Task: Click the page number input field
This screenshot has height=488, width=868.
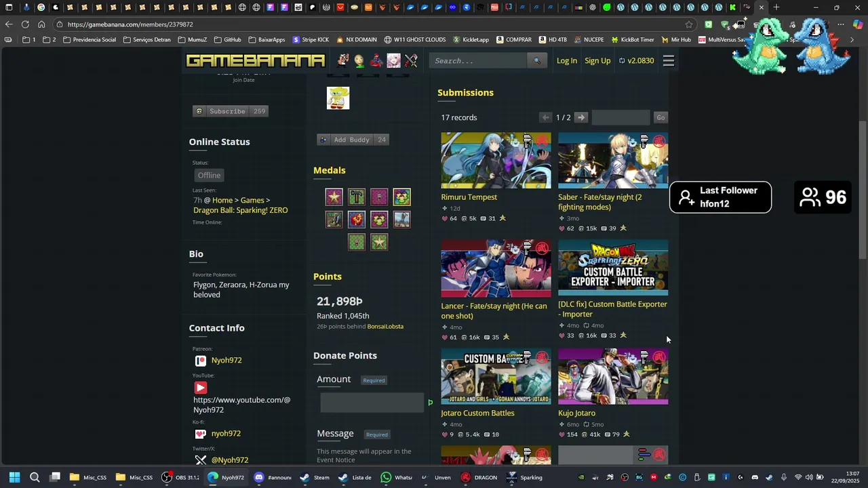Action: coord(620,117)
